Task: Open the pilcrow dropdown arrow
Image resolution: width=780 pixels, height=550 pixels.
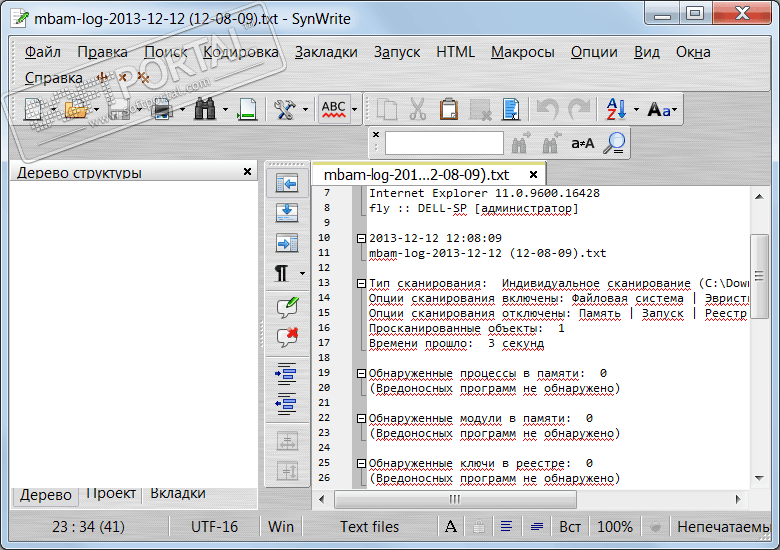Action: pos(302,274)
